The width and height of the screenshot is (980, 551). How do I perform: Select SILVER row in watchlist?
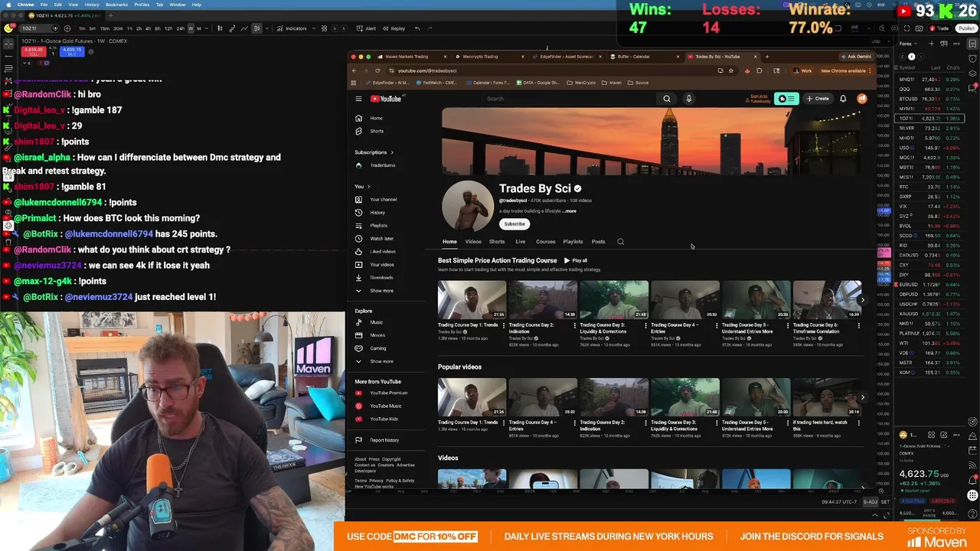pyautogui.click(x=929, y=129)
